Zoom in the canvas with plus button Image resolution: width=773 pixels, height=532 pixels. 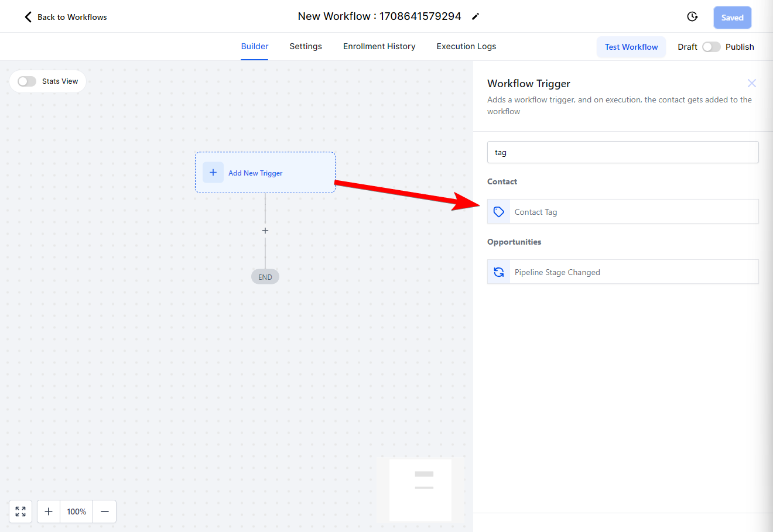pos(49,512)
